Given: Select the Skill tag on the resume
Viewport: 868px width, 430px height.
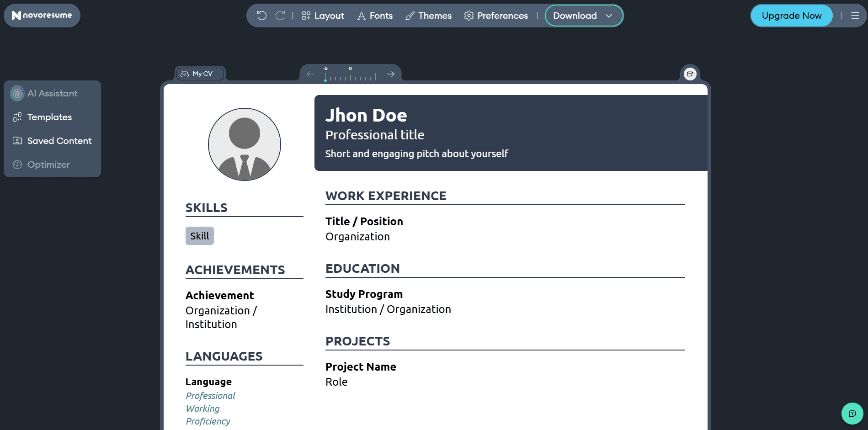Looking at the screenshot, I should point(199,235).
